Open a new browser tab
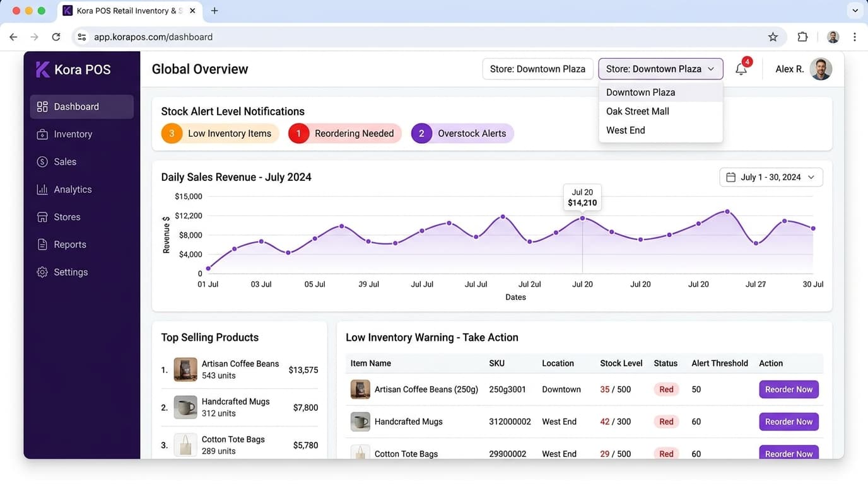The width and height of the screenshot is (868, 484). click(x=214, y=11)
